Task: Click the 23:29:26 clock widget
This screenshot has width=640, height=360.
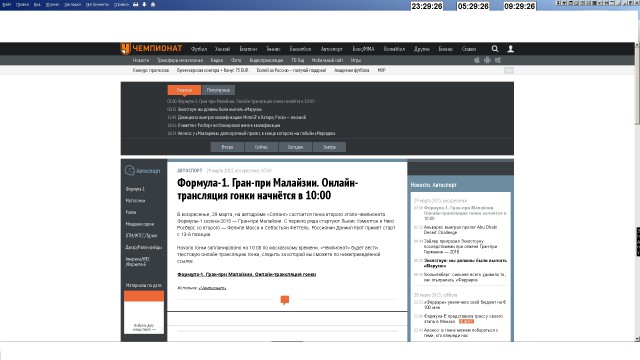Action: (427, 6)
